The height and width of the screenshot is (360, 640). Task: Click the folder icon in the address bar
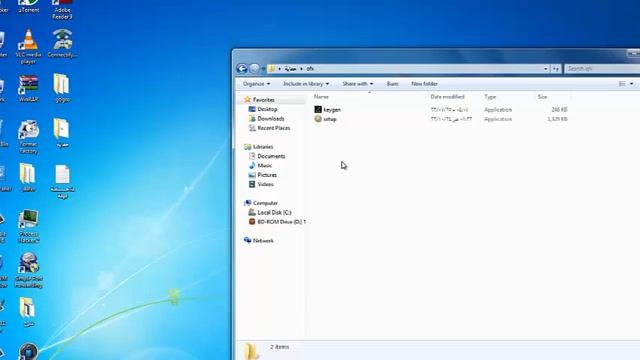(272, 69)
